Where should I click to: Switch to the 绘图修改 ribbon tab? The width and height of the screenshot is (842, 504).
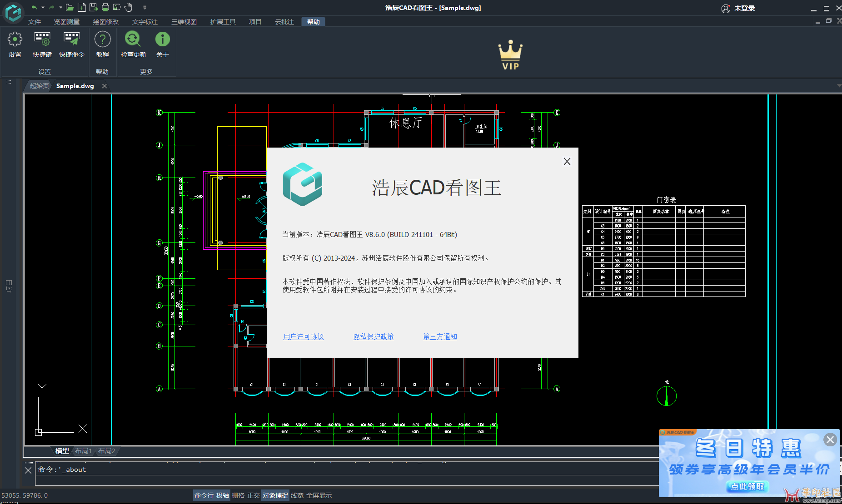pos(105,22)
